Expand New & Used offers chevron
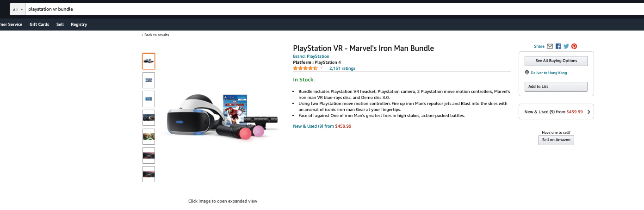Screen dimensions: 644x210 pyautogui.click(x=588, y=112)
